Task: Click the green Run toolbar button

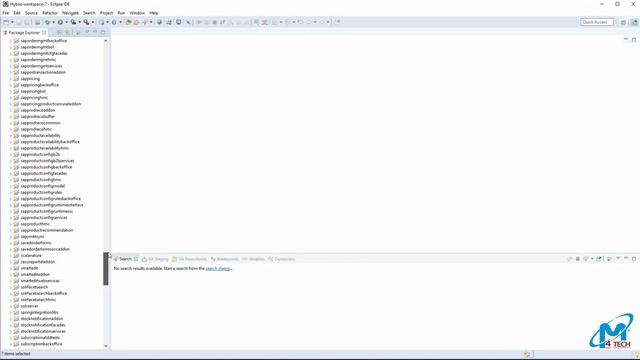Action: pyautogui.click(x=60, y=22)
